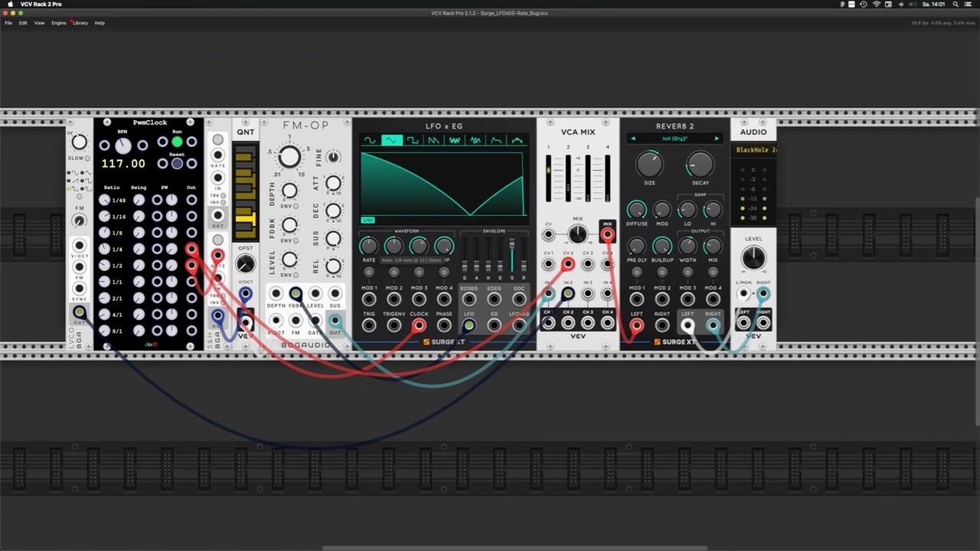Image resolution: width=980 pixels, height=551 pixels.
Task: Click the VCA MIX channel 1 fader
Action: point(547,178)
